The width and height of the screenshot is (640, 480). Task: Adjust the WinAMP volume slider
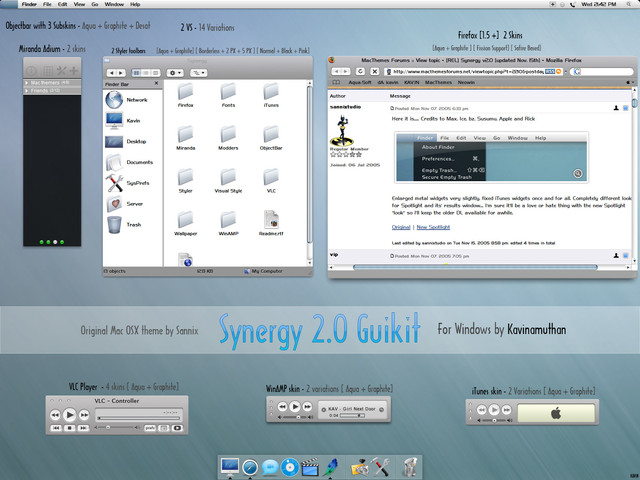[x=295, y=417]
